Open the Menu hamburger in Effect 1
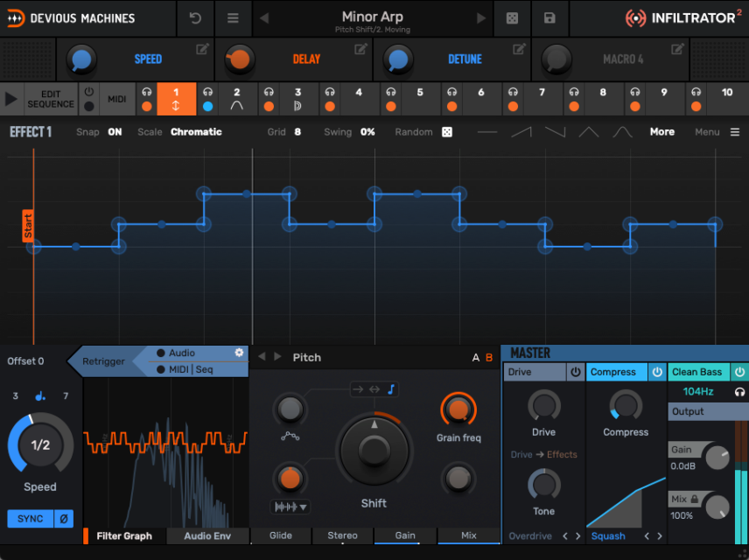749x560 pixels. pos(735,132)
